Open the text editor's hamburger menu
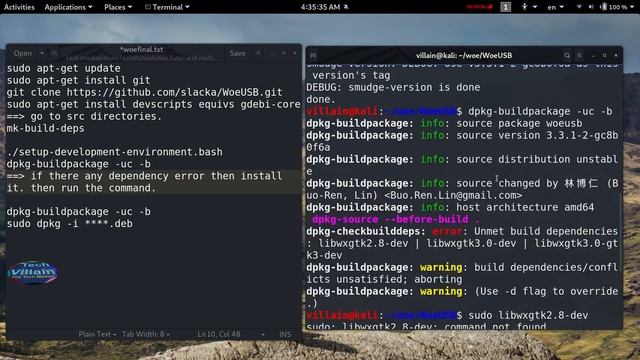640x360 pixels. (x=258, y=53)
